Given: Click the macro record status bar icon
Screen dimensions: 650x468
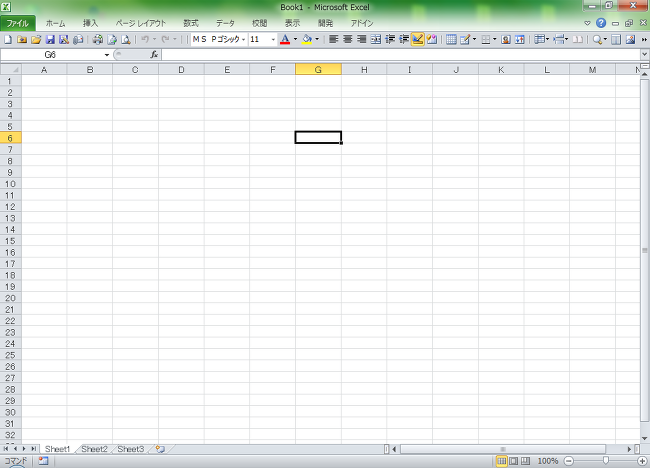Looking at the screenshot, I should pyautogui.click(x=44, y=461).
